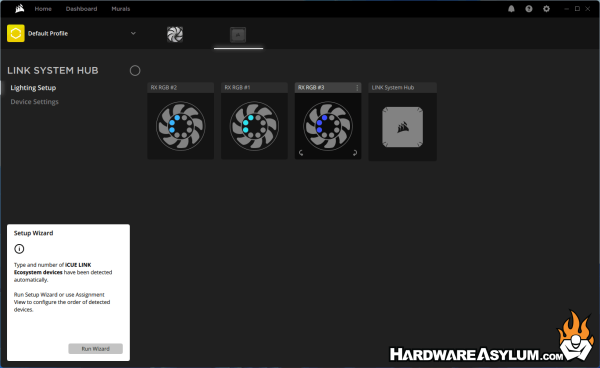Toggle the circle next to LINK SYSTEM HUB
This screenshot has height=368, width=600.
[135, 71]
